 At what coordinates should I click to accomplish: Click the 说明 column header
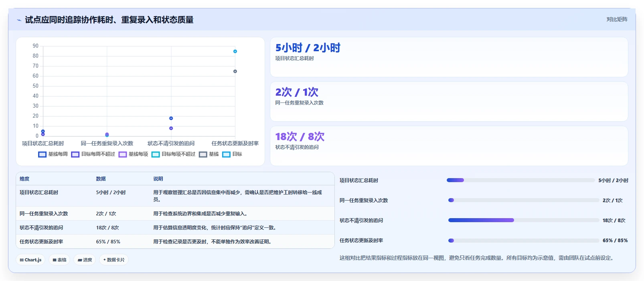click(x=158, y=179)
